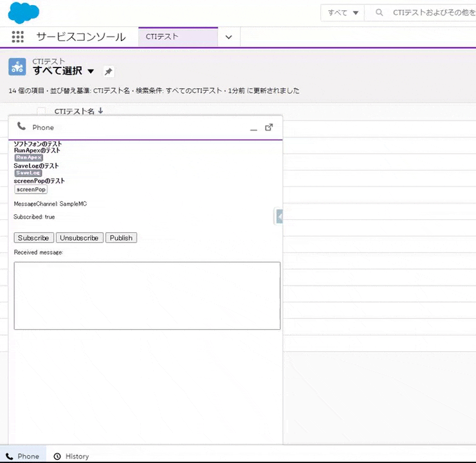This screenshot has width=476, height=463.
Task: Pin the すべて選択 list view
Action: coord(108,71)
